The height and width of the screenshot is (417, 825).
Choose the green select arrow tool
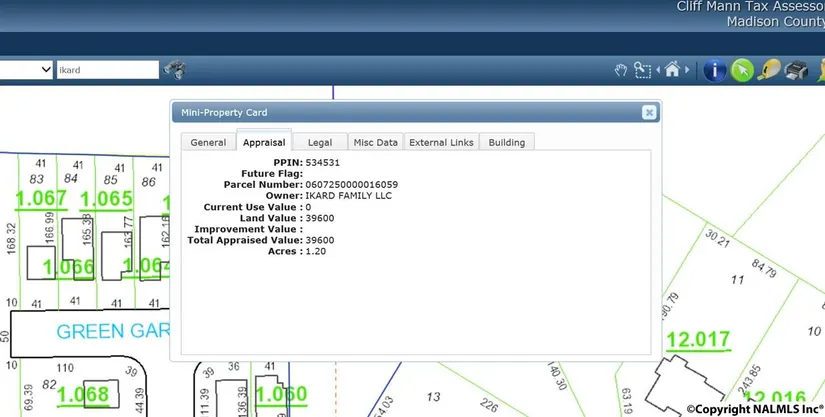tap(741, 70)
